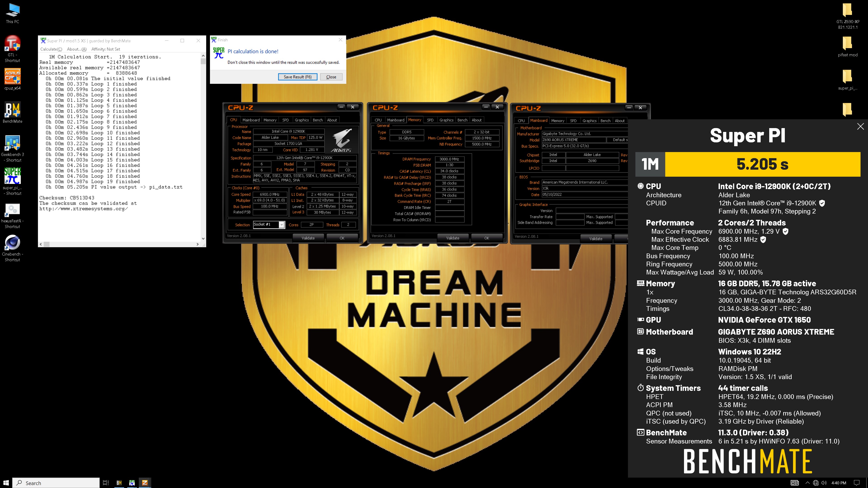Click OK in the first CPU-Z window
This screenshot has height=488, width=868.
342,238
